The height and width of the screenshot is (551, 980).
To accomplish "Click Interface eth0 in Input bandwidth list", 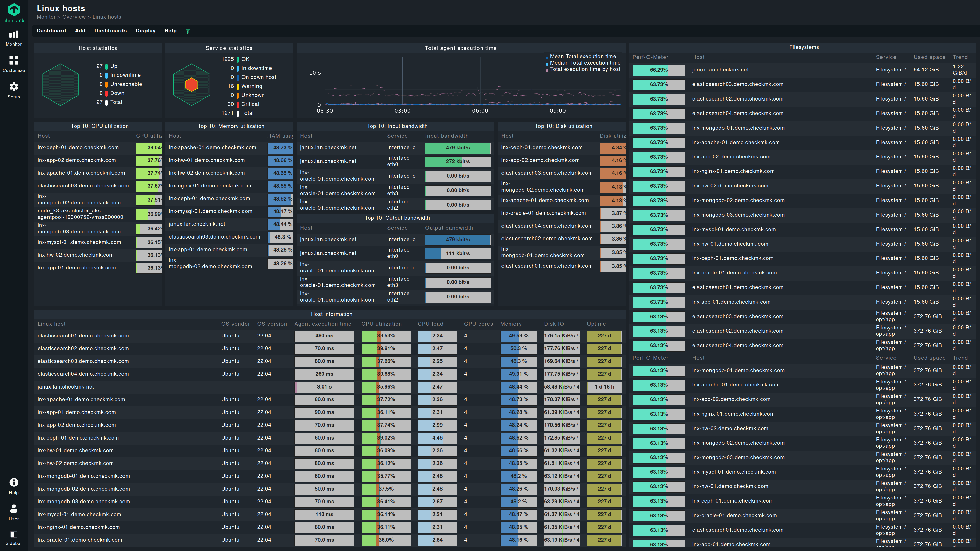I will (398, 161).
